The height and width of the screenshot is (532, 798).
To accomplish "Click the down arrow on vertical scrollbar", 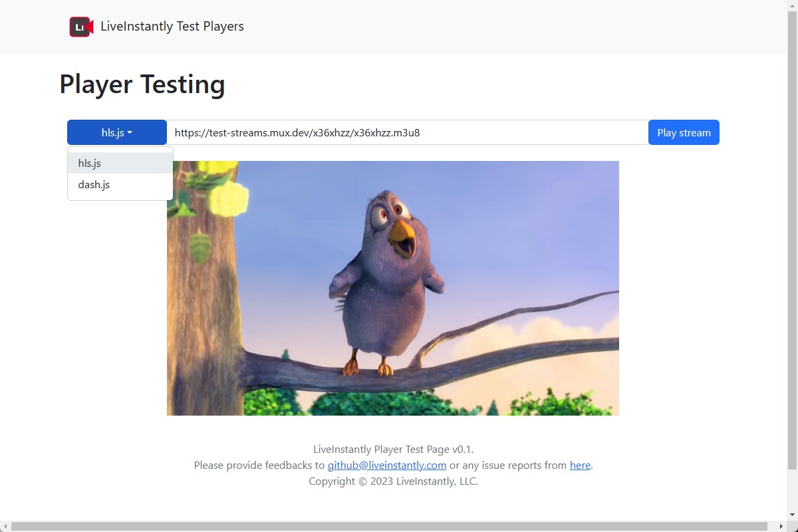I will [792, 514].
